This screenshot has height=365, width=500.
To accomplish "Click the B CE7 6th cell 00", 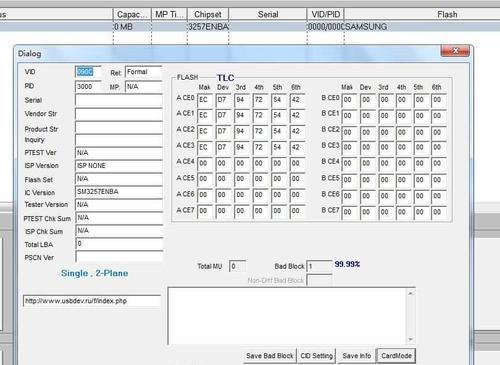I will (x=439, y=212).
